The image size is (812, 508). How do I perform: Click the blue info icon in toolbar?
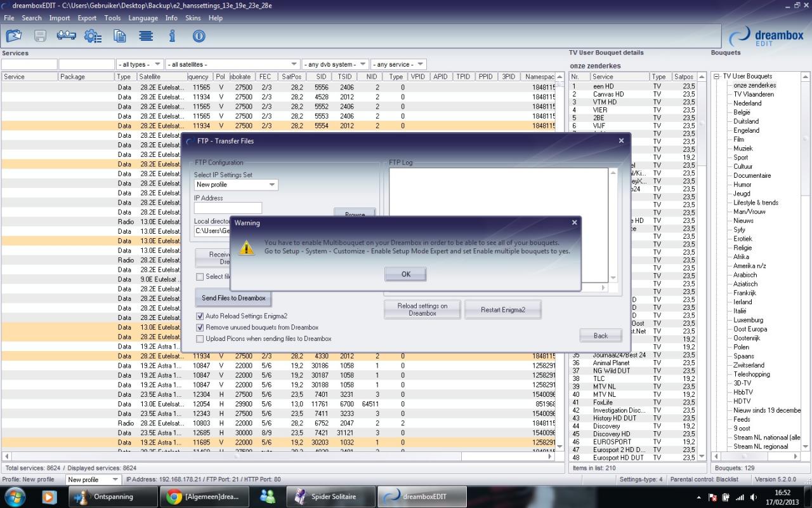click(172, 36)
